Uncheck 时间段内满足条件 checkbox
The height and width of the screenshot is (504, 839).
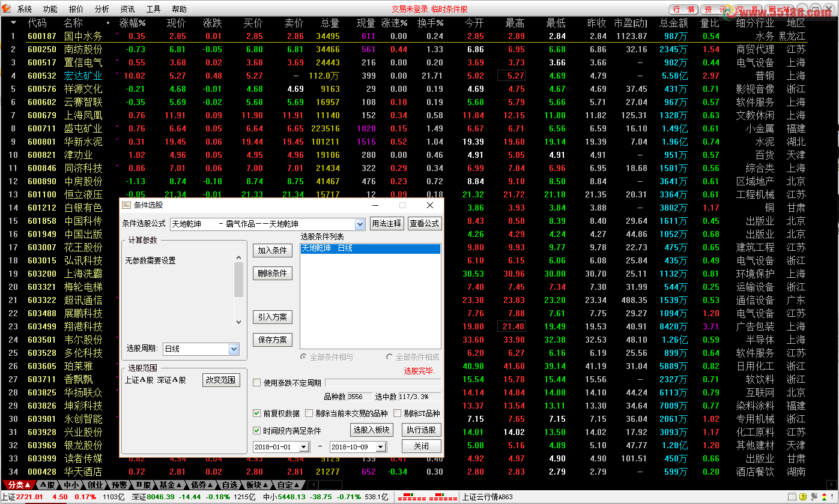click(257, 431)
